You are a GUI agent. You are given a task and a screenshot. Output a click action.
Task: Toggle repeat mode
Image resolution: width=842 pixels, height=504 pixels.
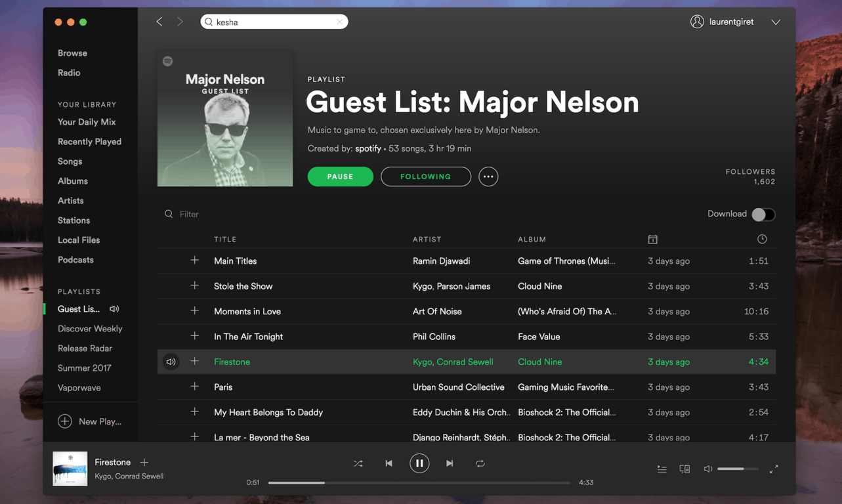[x=480, y=463]
